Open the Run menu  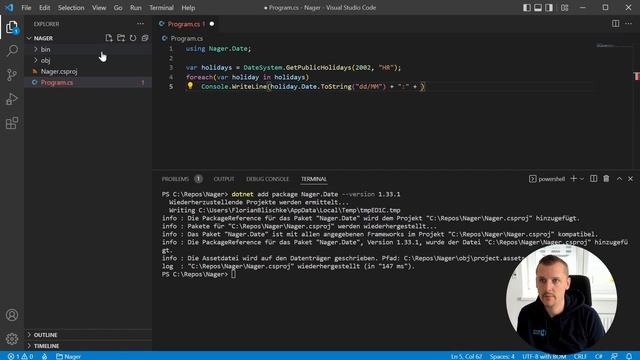[x=136, y=8]
